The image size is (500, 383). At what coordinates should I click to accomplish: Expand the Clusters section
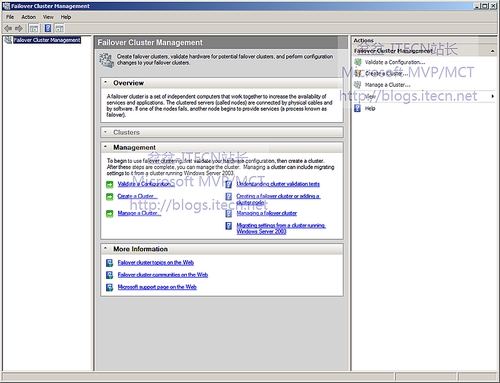(105, 132)
